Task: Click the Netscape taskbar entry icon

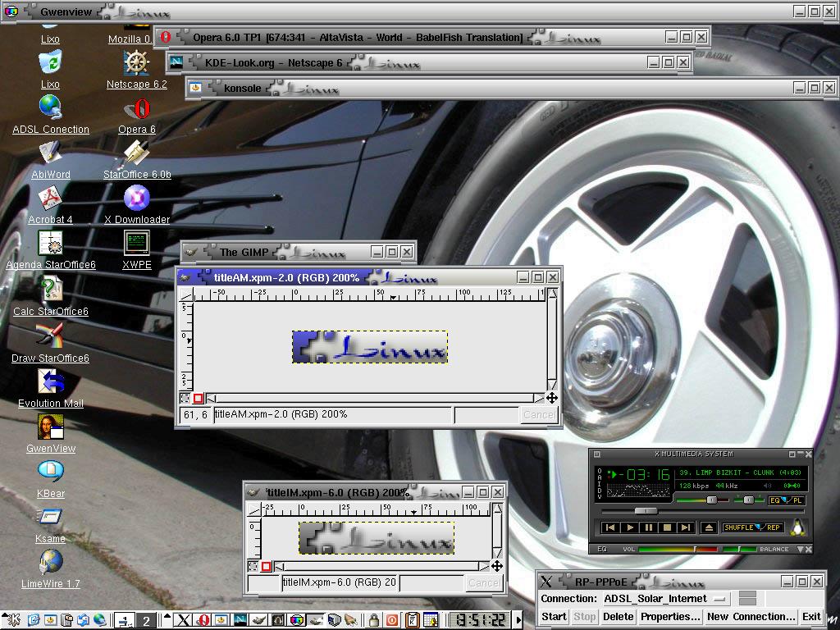Action: click(x=240, y=620)
